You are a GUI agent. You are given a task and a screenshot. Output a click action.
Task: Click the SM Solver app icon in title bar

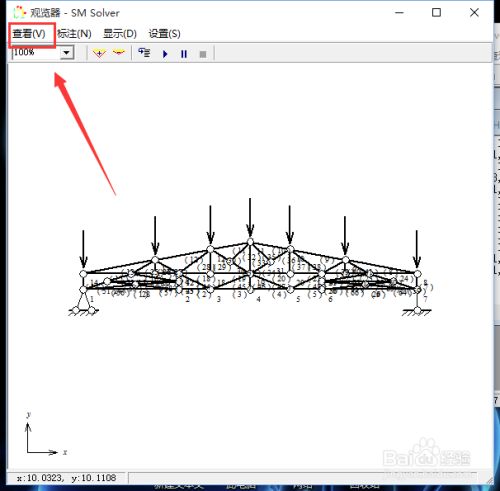pos(19,13)
